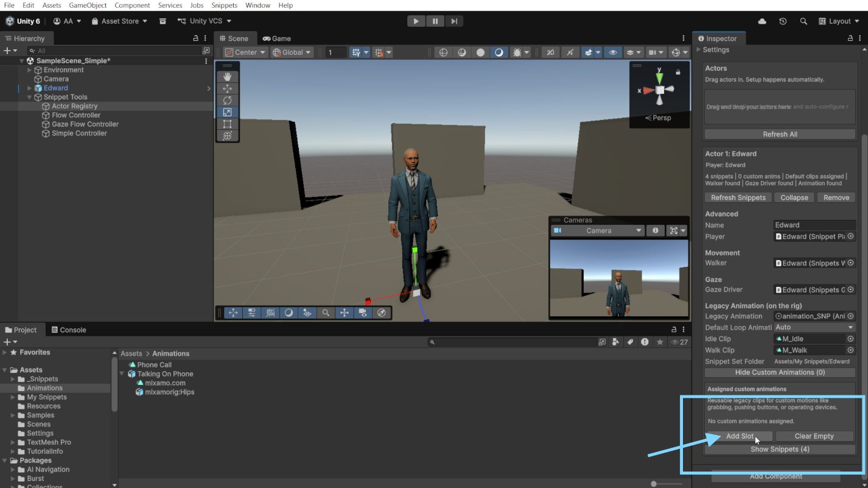Select the Move tool in scene toolbar
Screen dimensions: 868x488
coord(227,88)
